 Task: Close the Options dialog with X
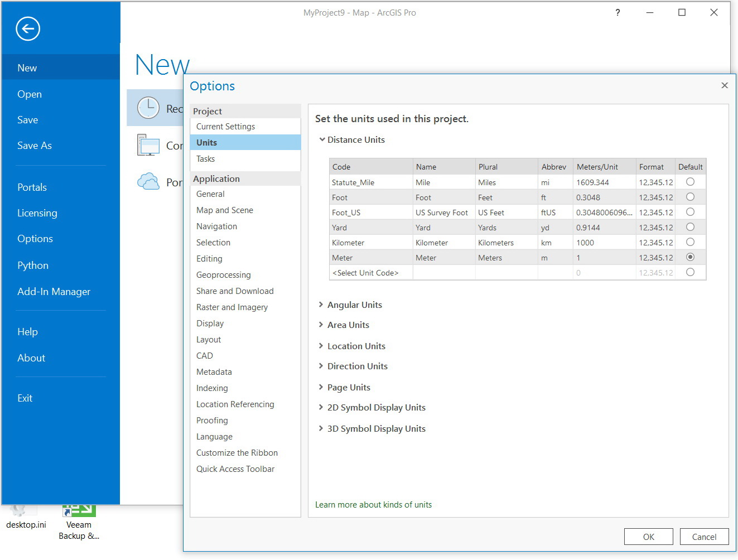tap(724, 85)
